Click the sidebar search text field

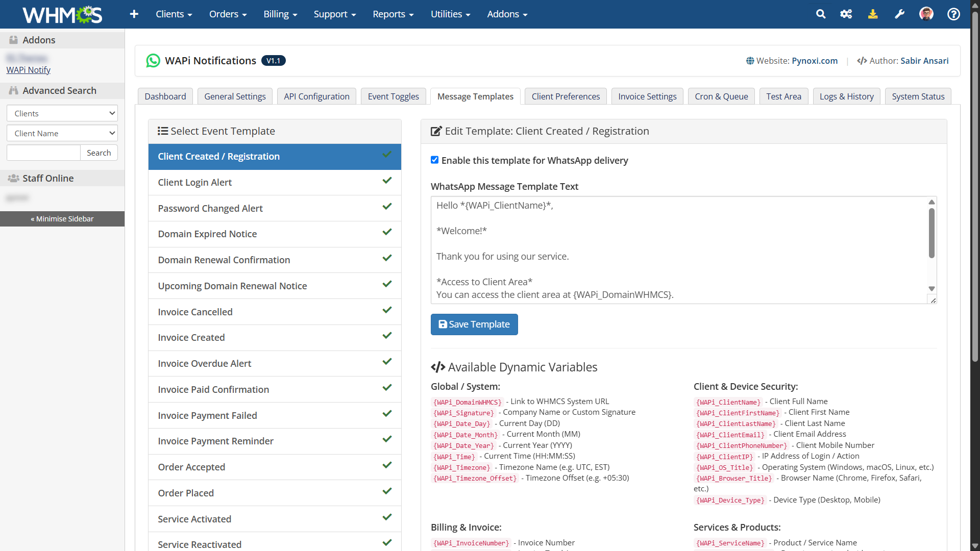pos(43,153)
